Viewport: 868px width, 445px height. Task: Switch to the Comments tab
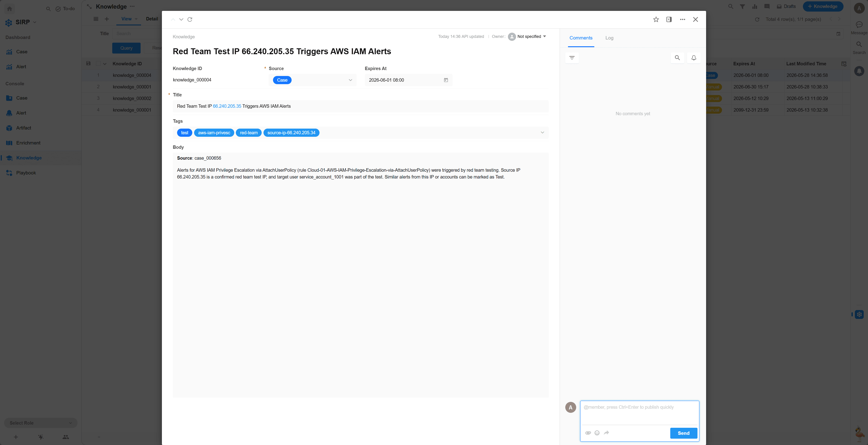580,38
